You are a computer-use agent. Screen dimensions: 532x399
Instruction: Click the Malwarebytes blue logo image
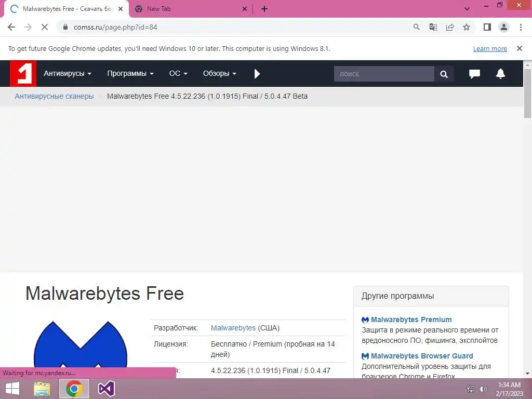coord(81,346)
